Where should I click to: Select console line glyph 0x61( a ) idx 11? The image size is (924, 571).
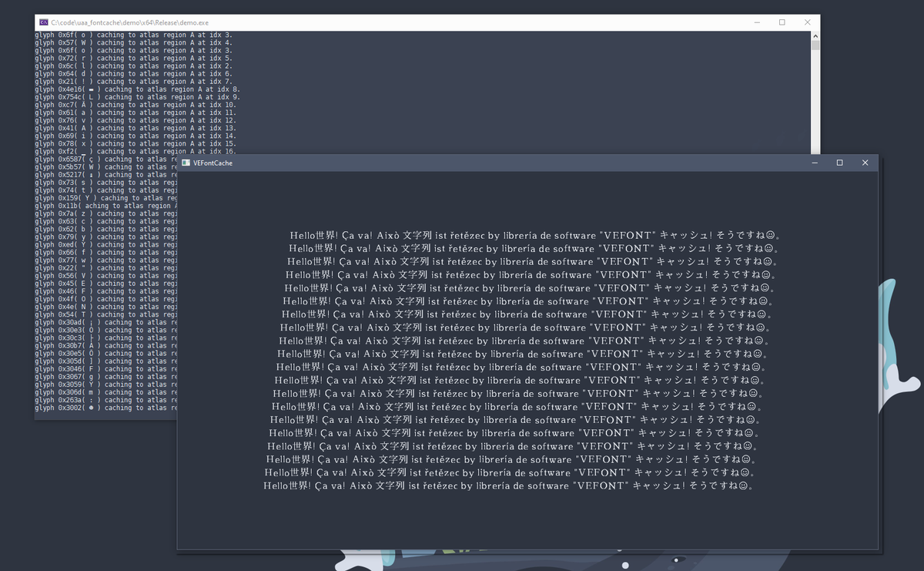point(135,113)
